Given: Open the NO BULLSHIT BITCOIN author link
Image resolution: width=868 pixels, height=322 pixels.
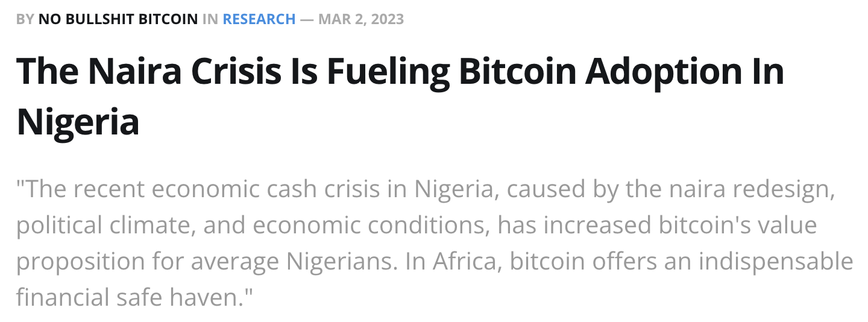Looking at the screenshot, I should pyautogui.click(x=118, y=19).
